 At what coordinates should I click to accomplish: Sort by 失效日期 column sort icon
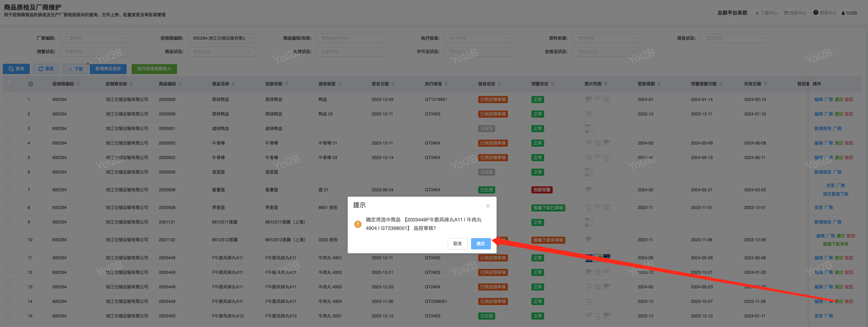[765, 84]
